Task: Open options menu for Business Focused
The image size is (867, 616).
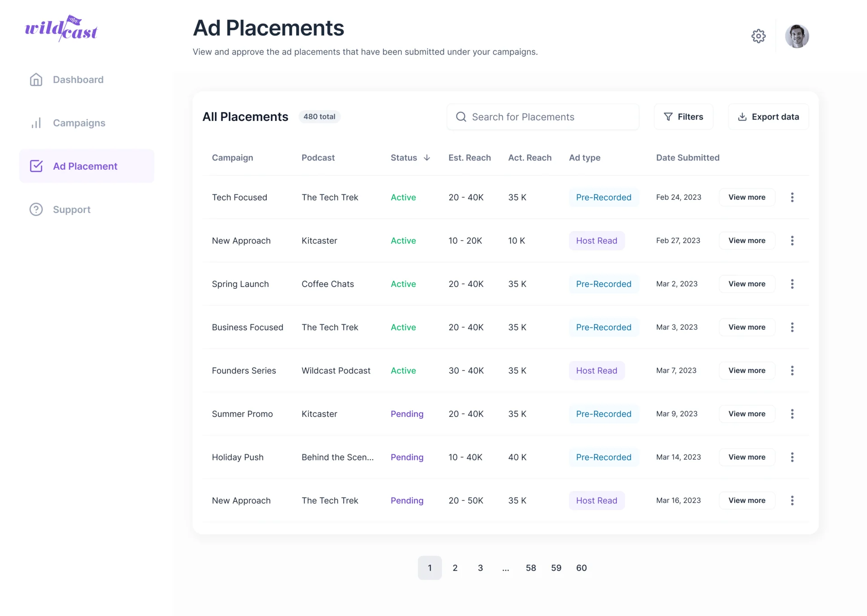Action: coord(792,327)
